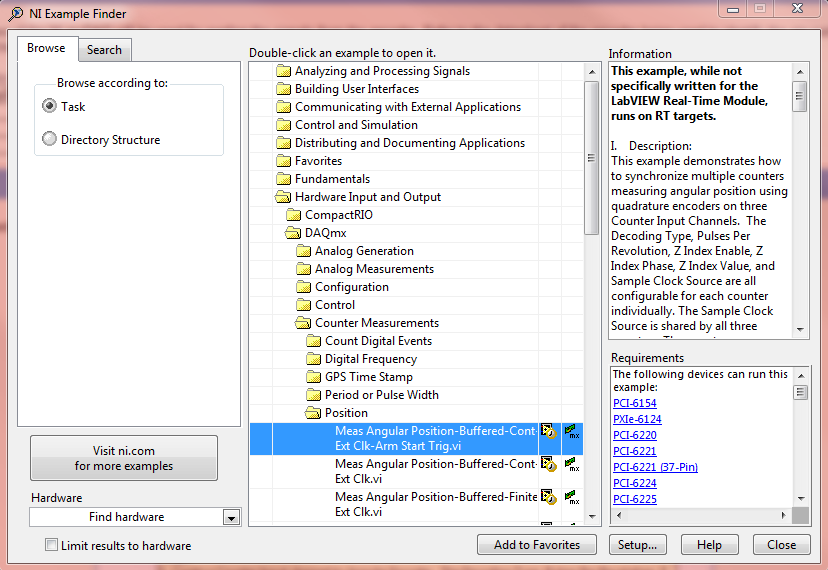The width and height of the screenshot is (828, 570).
Task: Click Visit ni.com for more examples button
Action: (x=124, y=458)
